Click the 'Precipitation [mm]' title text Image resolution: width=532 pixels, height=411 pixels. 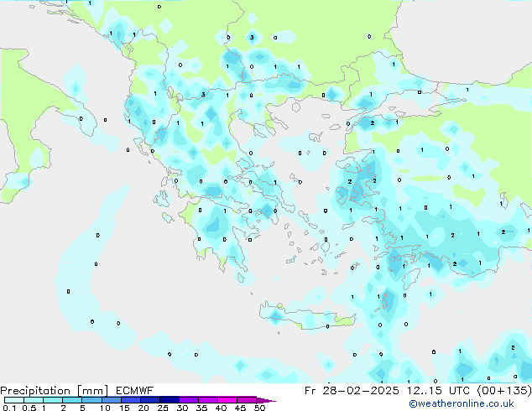pyautogui.click(x=55, y=391)
